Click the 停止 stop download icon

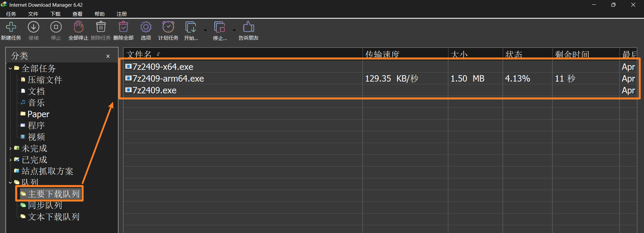click(56, 27)
